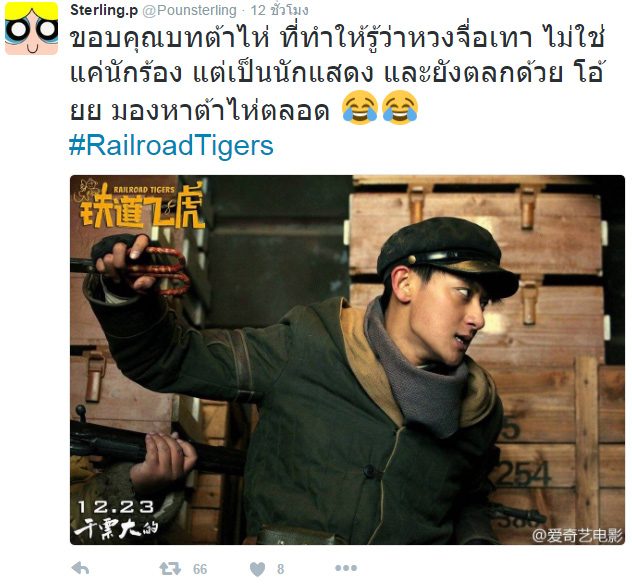Click the yellow Railroad Tigers poster logo
This screenshot has width=632, height=586.
pyautogui.click(x=138, y=205)
